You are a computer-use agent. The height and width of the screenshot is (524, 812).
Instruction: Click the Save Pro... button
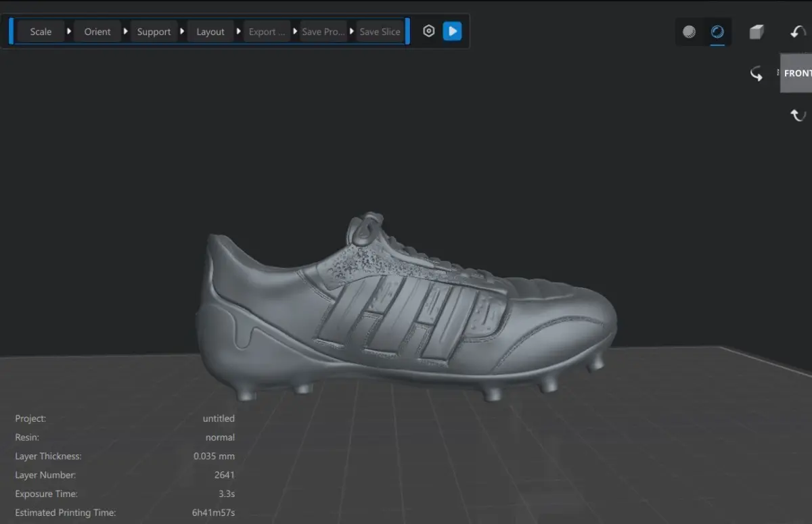323,32
